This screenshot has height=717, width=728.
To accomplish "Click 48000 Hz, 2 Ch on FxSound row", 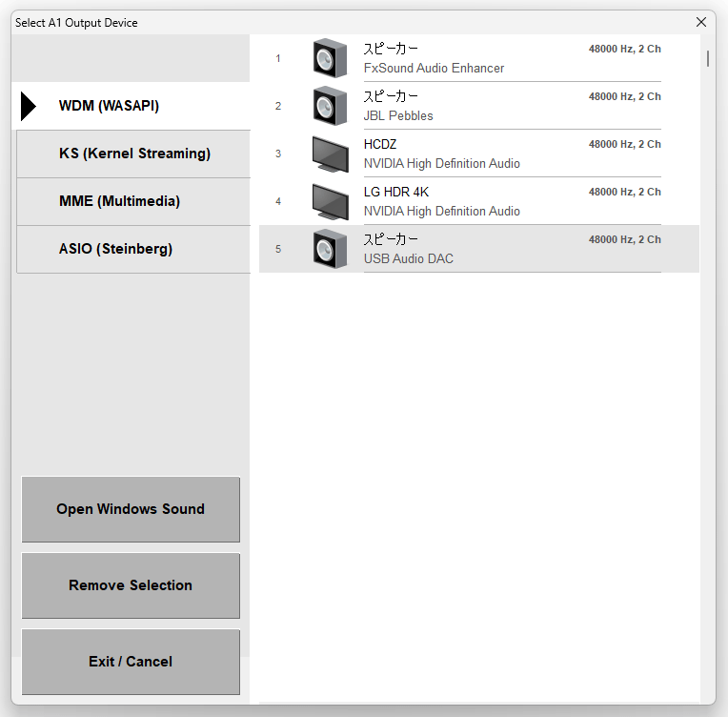I will 624,49.
